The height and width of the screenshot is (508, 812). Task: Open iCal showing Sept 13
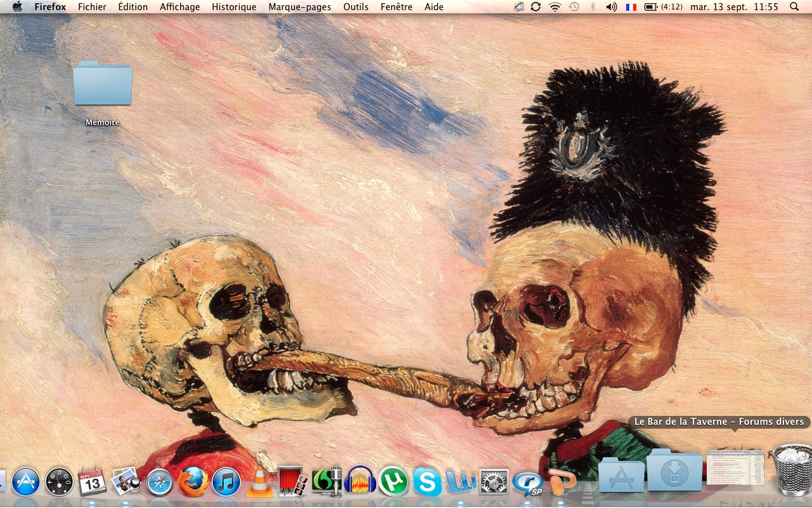pyautogui.click(x=93, y=482)
